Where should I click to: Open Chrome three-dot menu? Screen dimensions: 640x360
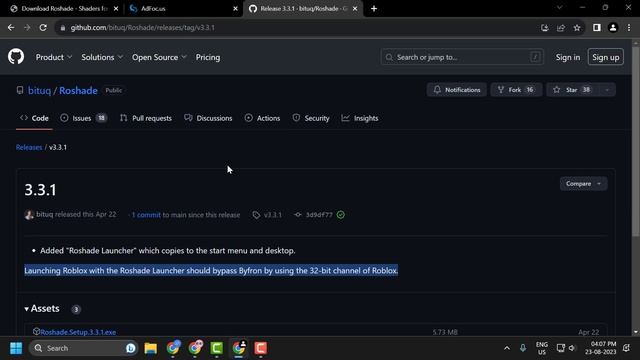coord(629,28)
